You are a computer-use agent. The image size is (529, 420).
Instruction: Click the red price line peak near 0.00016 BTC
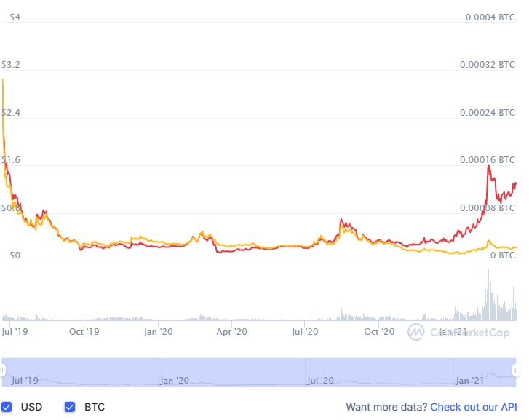488,165
